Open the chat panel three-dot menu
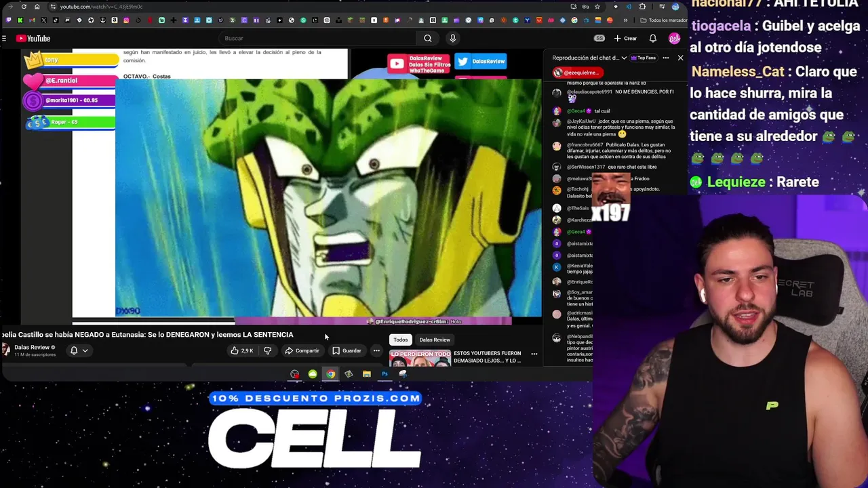The height and width of the screenshot is (488, 868). [x=665, y=58]
